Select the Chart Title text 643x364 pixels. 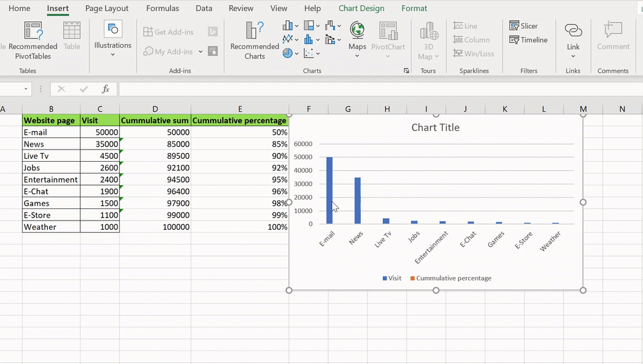tap(436, 127)
